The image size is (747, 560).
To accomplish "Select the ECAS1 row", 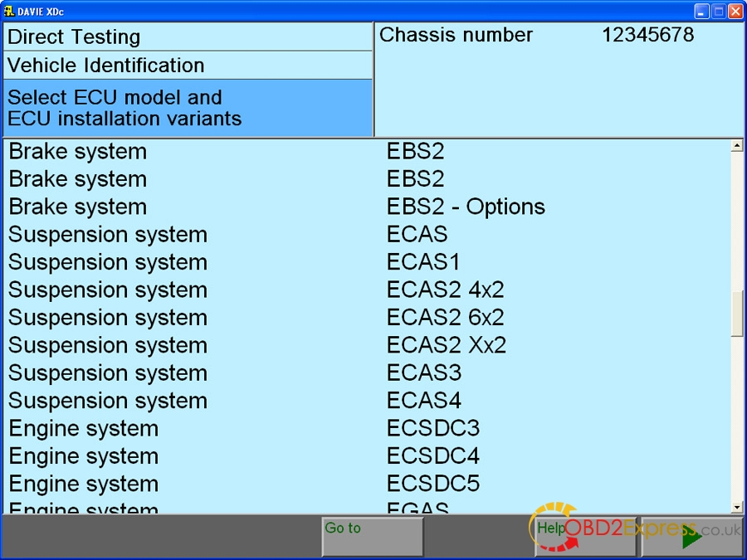I will click(x=367, y=262).
